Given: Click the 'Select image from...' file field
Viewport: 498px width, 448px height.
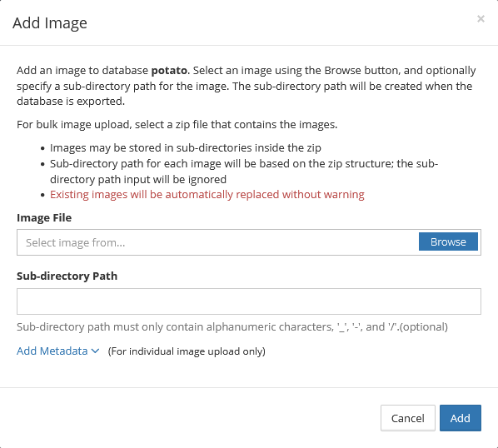Looking at the screenshot, I should point(217,242).
